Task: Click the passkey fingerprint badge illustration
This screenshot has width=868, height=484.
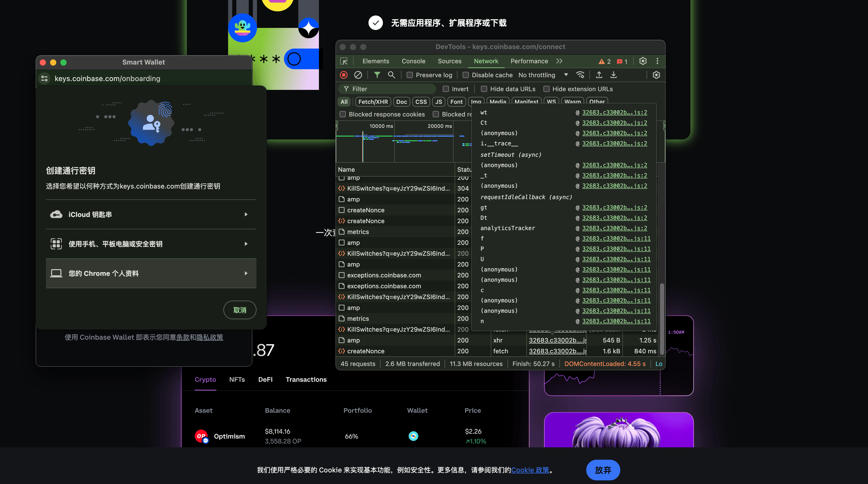Action: [151, 122]
